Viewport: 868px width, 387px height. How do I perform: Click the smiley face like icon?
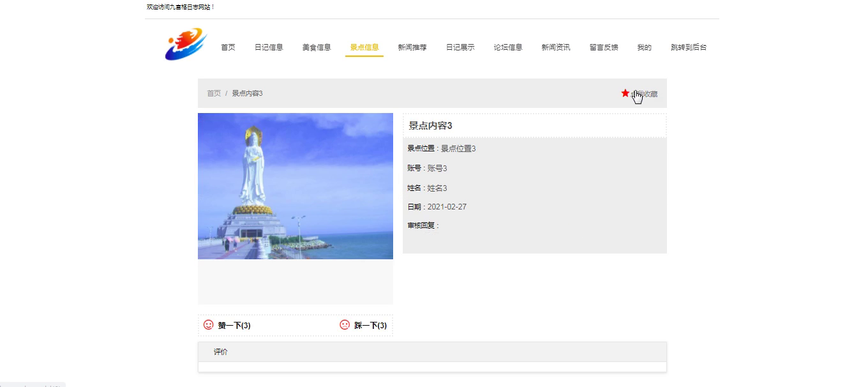[209, 325]
